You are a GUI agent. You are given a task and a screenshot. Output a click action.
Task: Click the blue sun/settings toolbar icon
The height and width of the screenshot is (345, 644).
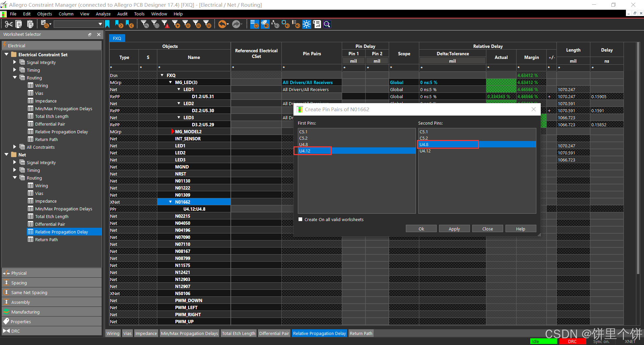pyautogui.click(x=307, y=24)
